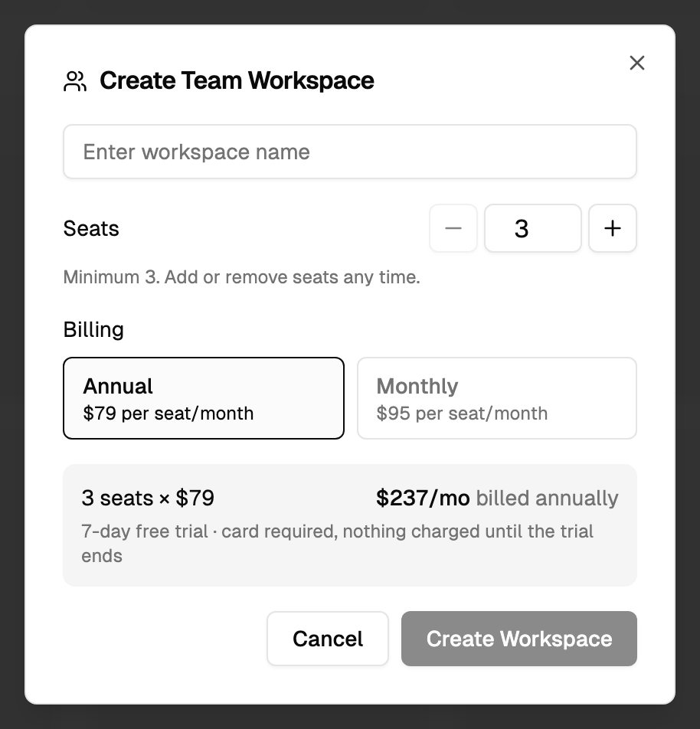Focus the workspace name input field
Screen dimensions: 700x729
point(350,152)
